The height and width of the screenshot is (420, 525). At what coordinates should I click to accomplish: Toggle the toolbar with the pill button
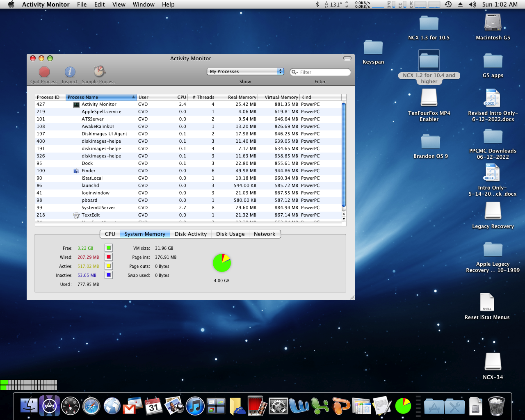(347, 58)
